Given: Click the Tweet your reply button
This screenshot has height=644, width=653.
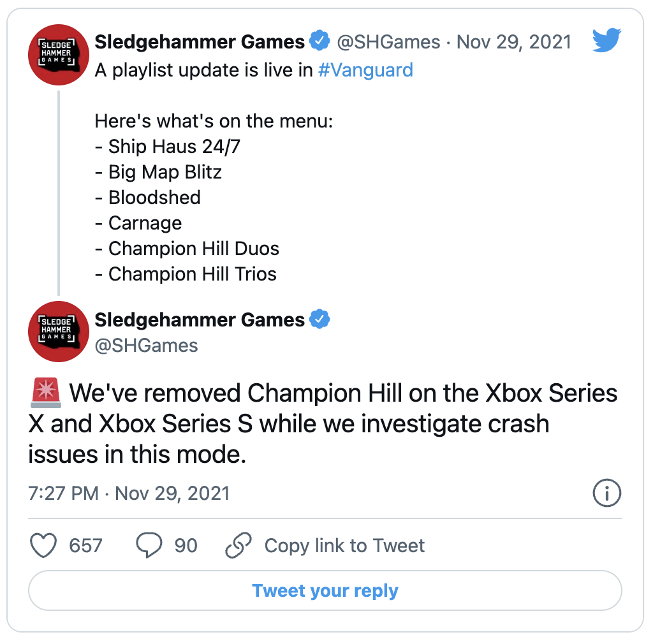Looking at the screenshot, I should (325, 590).
